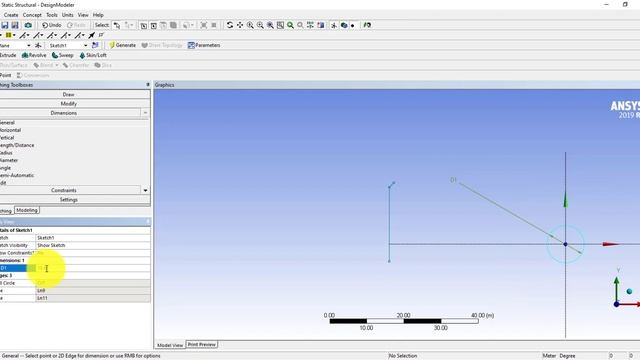Select the Diameter dimension tool
Screen dimensions: 640x360
click(x=9, y=160)
